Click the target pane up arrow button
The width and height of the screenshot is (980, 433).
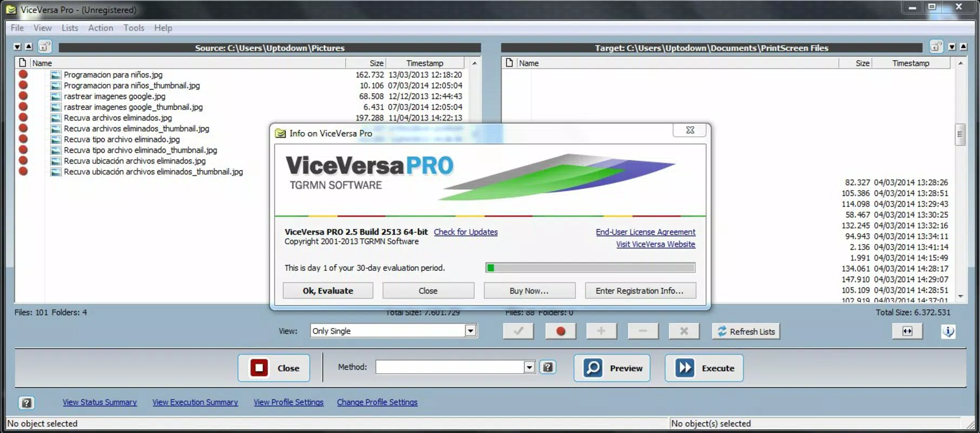(963, 47)
